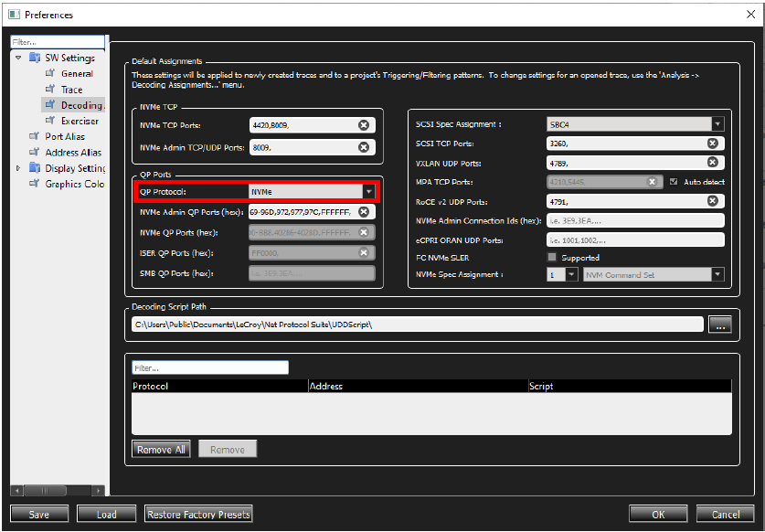
Task: Click the script table Filter input
Action: point(210,368)
